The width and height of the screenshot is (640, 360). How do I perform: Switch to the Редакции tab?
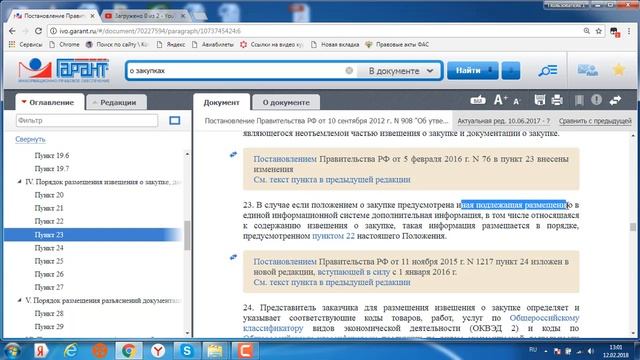pos(118,102)
